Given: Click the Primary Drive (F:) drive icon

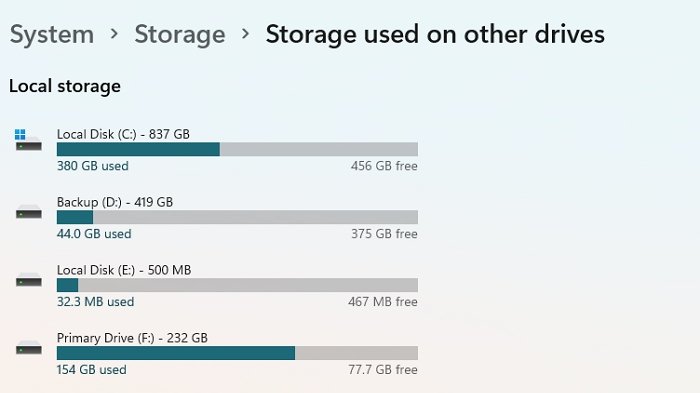Looking at the screenshot, I should [29, 348].
